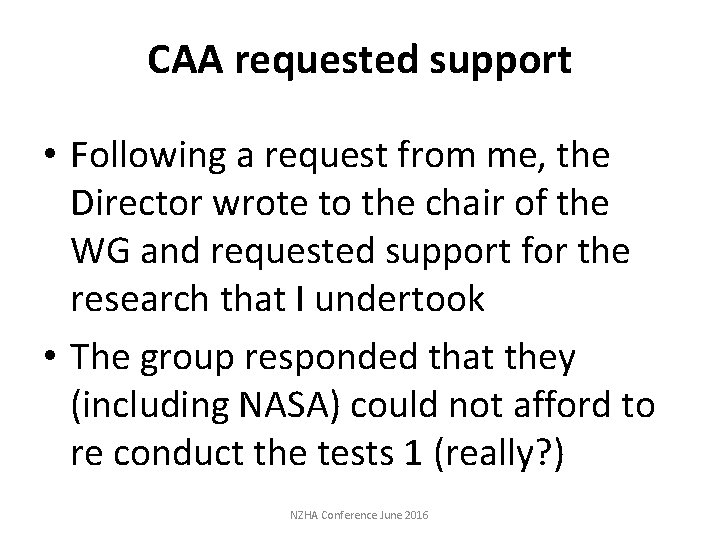Select the first bullet point marker
720x540 pixels.
click(50, 153)
